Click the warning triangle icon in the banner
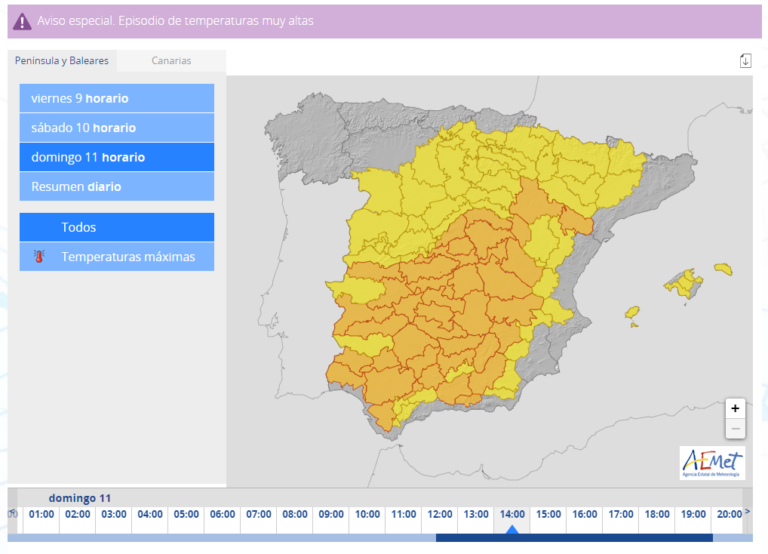The height and width of the screenshot is (554, 768). click(x=22, y=22)
